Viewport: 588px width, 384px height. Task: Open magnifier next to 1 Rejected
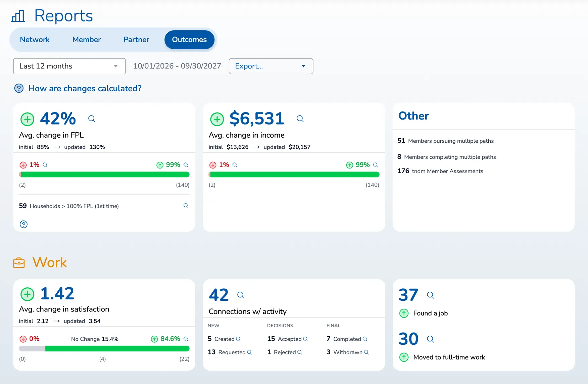pos(300,352)
